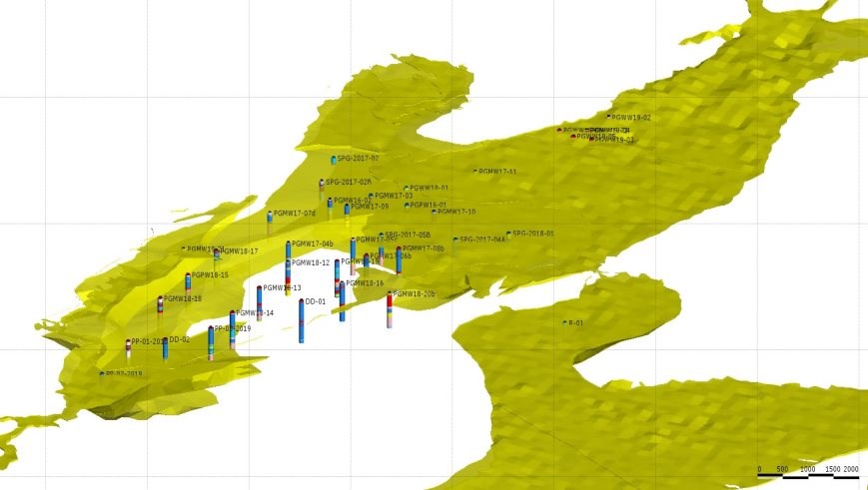Screen dimensions: 868x490
Task: Select the DD-02 borehole column
Action: [166, 346]
